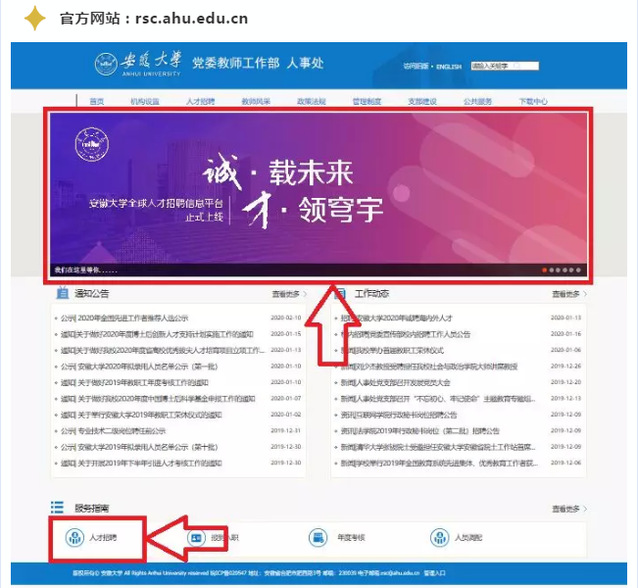
Task: Open news 人事处党支部召开发展党员大会
Action: 395,383
